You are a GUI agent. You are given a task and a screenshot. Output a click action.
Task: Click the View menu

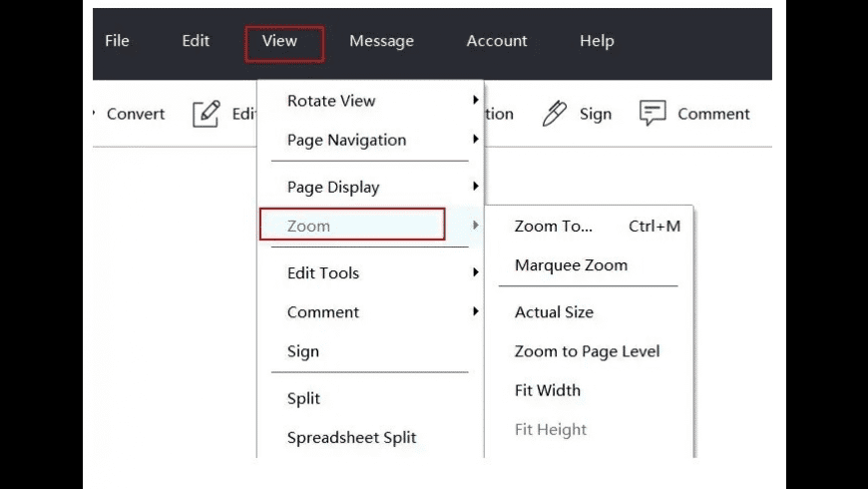(x=279, y=41)
